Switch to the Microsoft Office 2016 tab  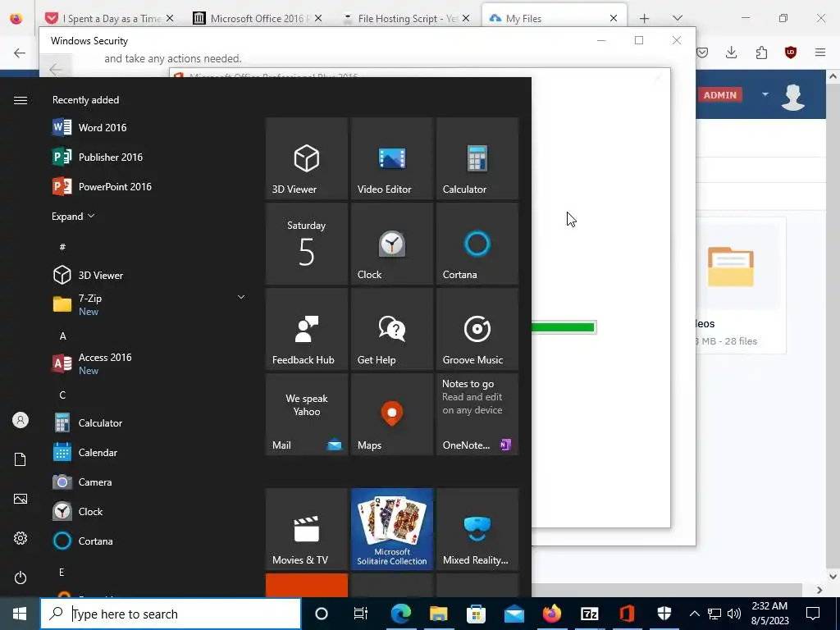point(258,18)
